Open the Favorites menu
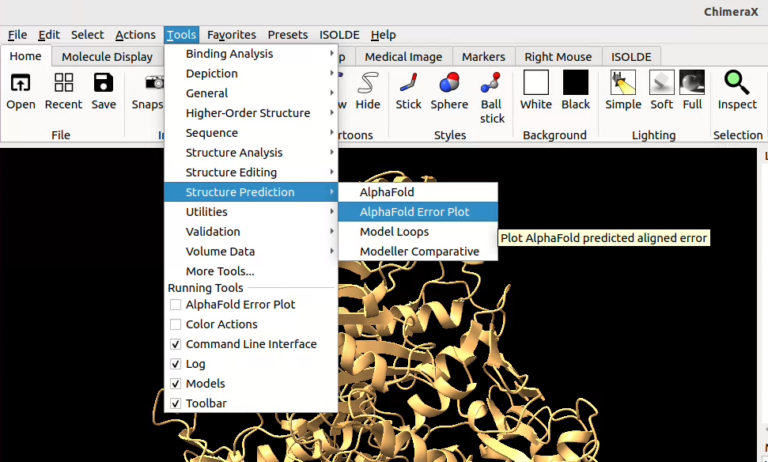768x462 pixels. coord(231,35)
